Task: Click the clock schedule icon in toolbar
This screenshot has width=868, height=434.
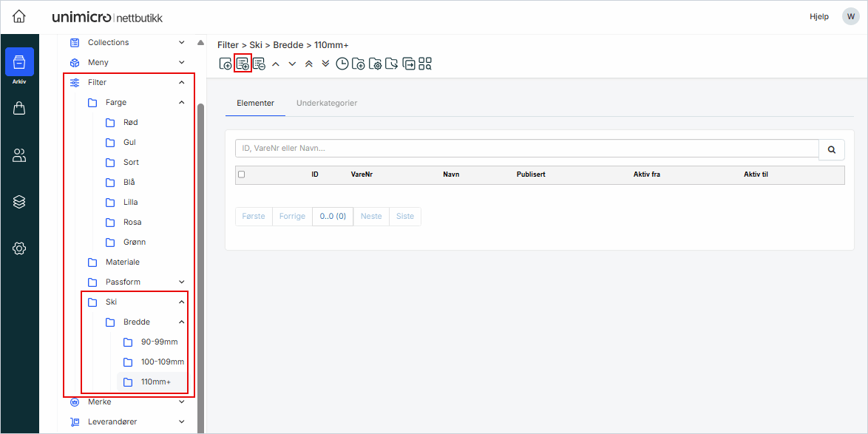Action: 342,64
